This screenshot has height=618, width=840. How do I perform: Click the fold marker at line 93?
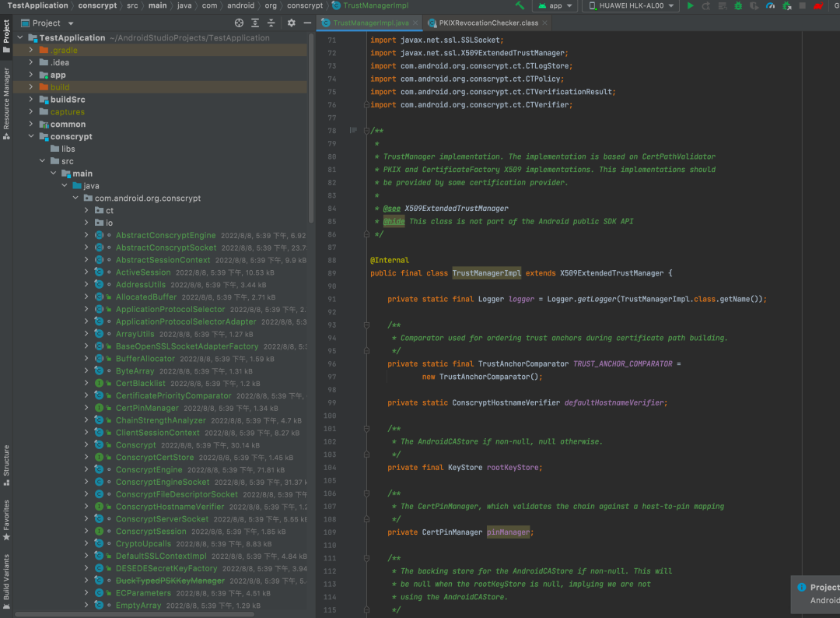[366, 325]
